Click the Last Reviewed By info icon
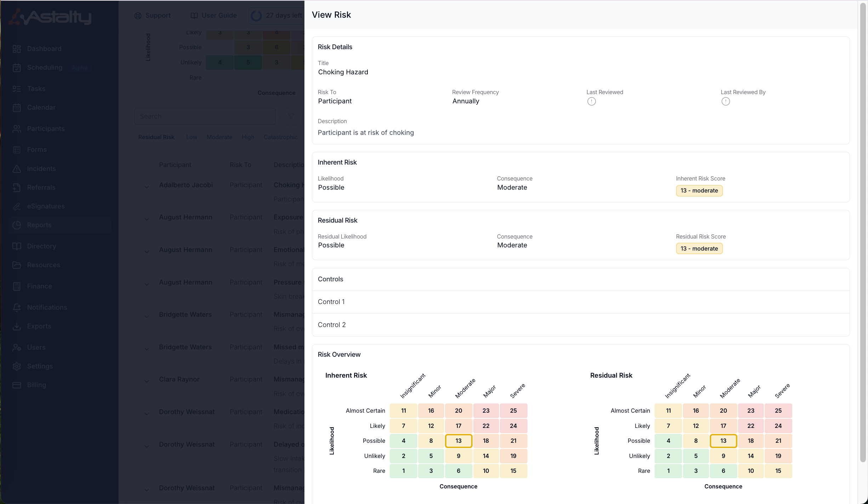This screenshot has height=504, width=868. 725,102
